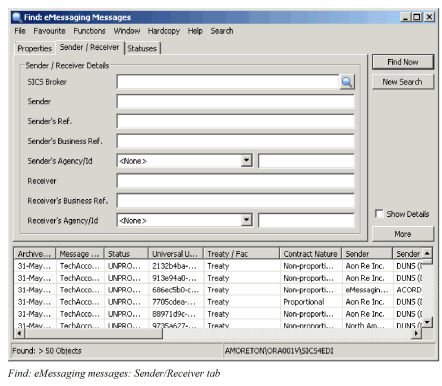This screenshot has width=442, height=386.
Task: Sort by the Contract Nature column header
Action: (x=311, y=254)
